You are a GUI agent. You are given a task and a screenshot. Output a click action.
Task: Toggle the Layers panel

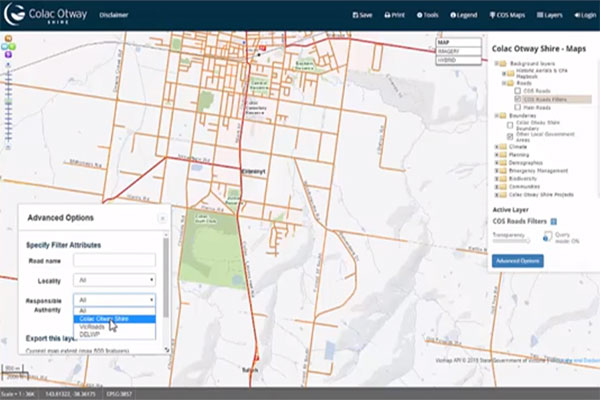(549, 15)
